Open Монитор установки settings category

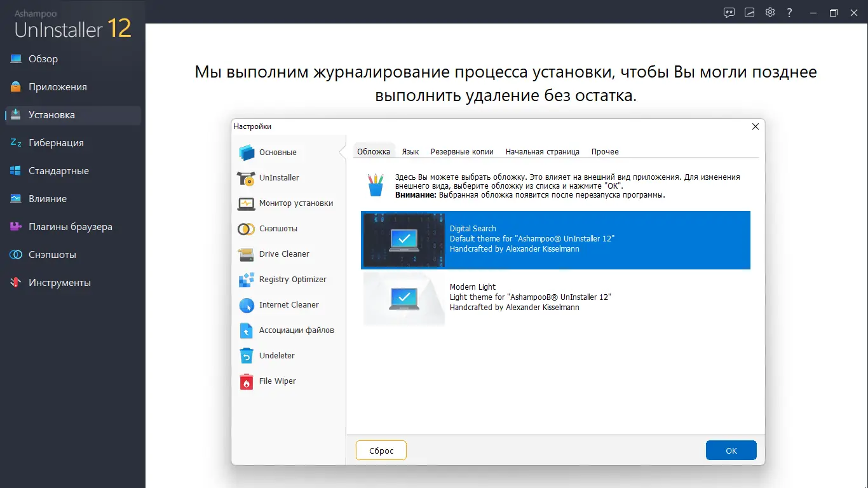point(290,203)
